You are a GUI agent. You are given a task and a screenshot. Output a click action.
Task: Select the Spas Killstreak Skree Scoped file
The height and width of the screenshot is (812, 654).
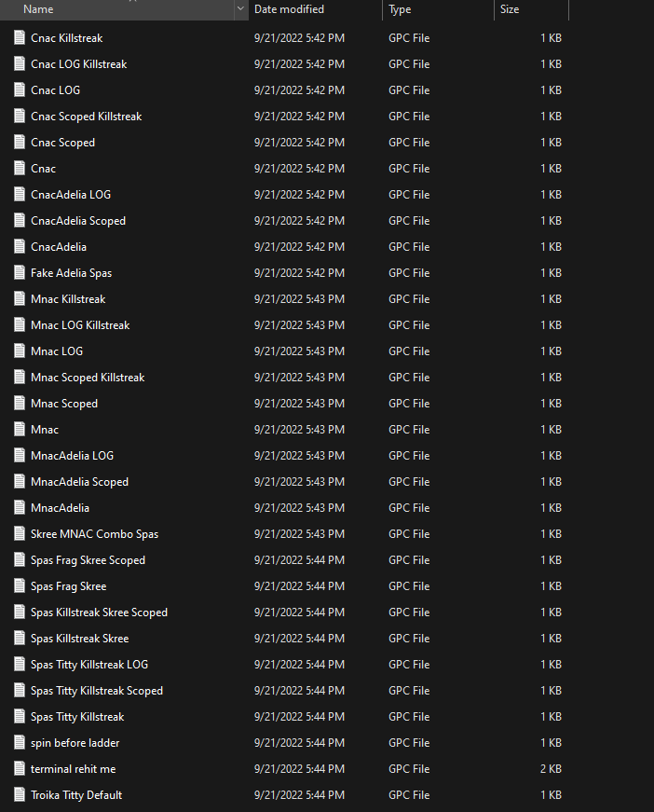pos(99,612)
